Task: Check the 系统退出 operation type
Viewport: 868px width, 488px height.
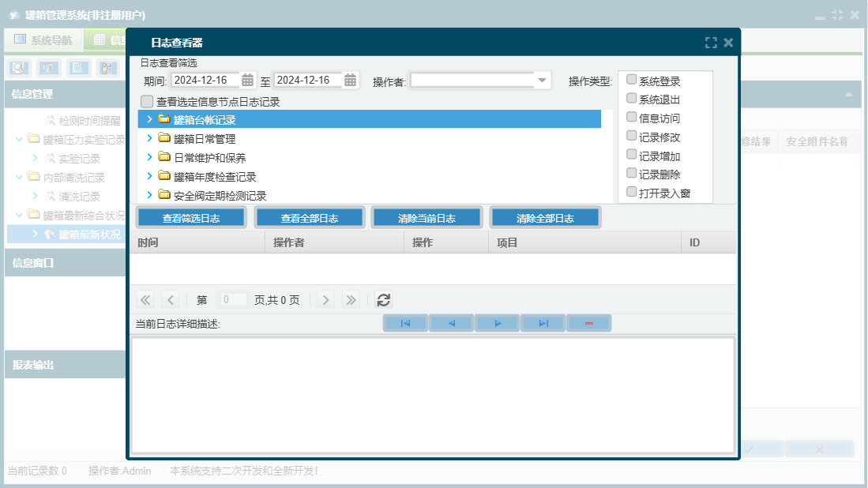Action: click(632, 99)
